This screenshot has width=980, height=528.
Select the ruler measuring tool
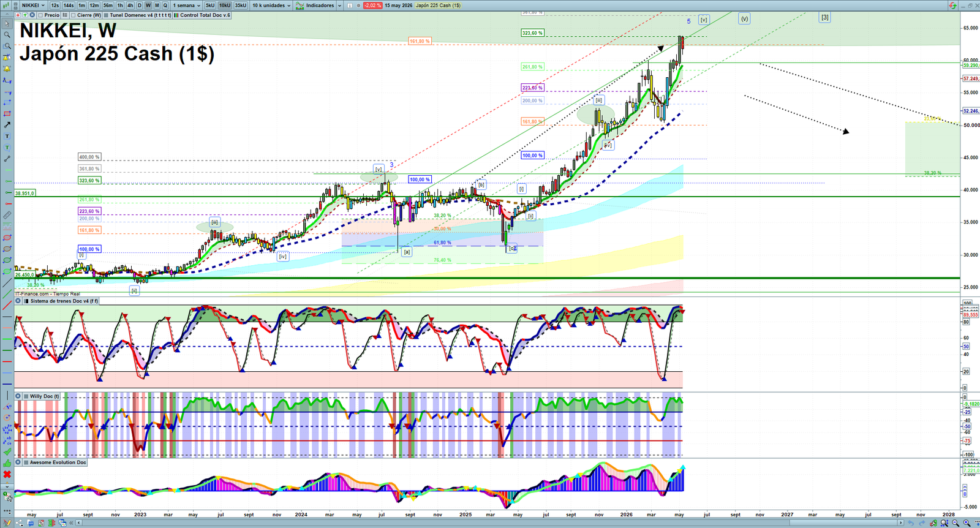tap(7, 215)
